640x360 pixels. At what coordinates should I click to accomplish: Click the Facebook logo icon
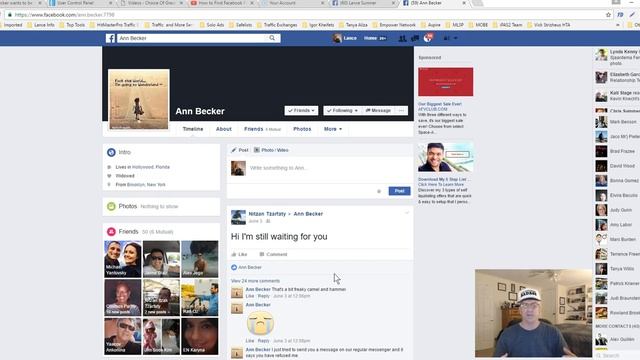[x=110, y=38]
